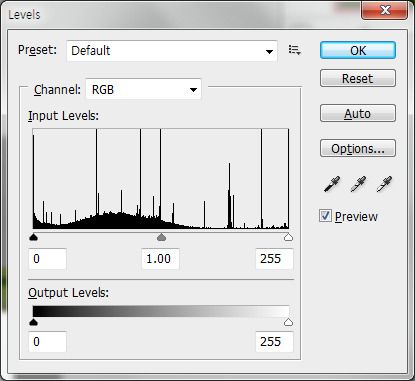Image resolution: width=415 pixels, height=381 pixels.
Task: Click the output highlight value field 255
Action: tap(274, 342)
